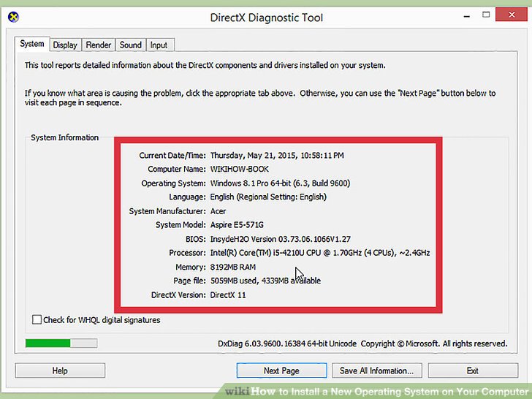Click the Current Date/Time label
This screenshot has height=399, width=532.
172,156
